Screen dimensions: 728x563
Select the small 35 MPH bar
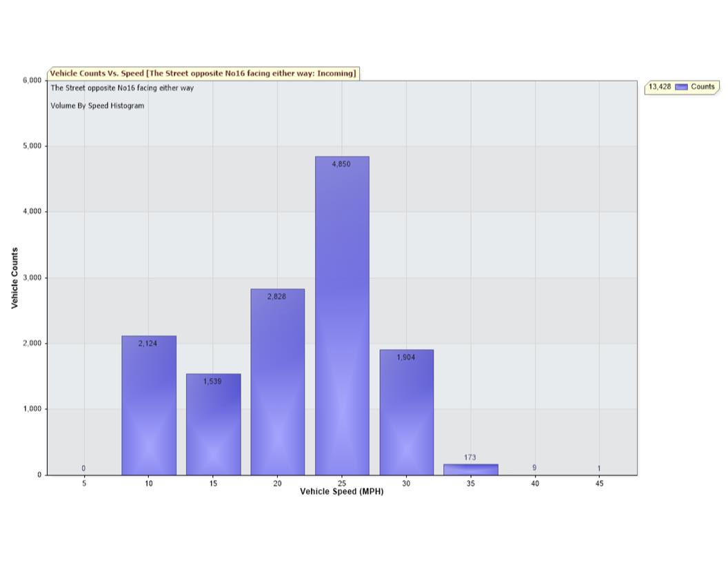pos(470,470)
